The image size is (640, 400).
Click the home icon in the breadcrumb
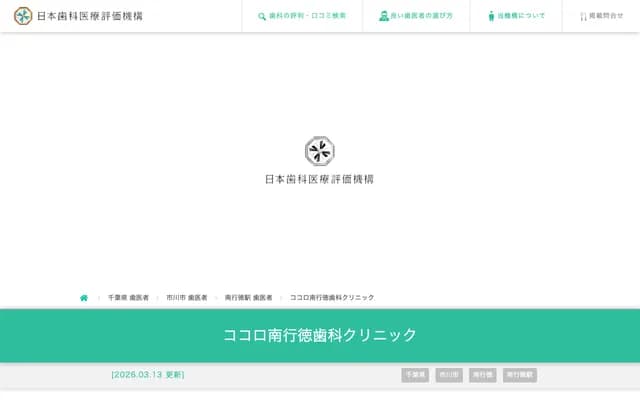click(84, 298)
